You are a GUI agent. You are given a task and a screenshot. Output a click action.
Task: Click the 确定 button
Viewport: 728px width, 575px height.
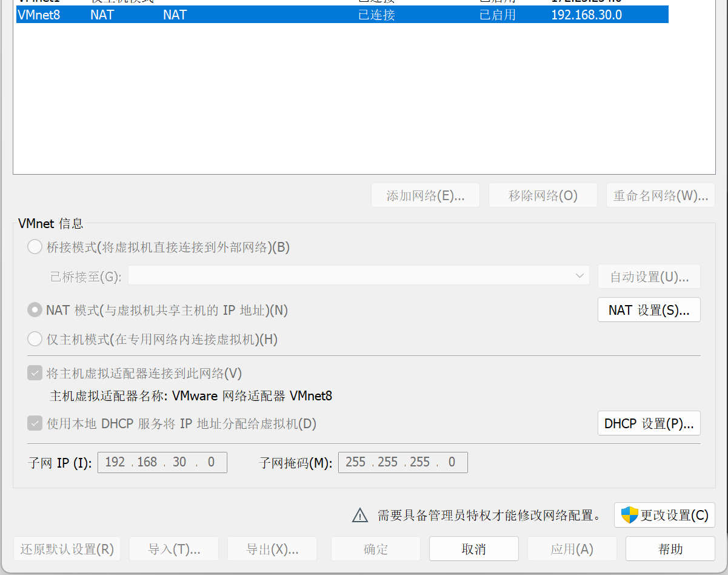click(376, 549)
